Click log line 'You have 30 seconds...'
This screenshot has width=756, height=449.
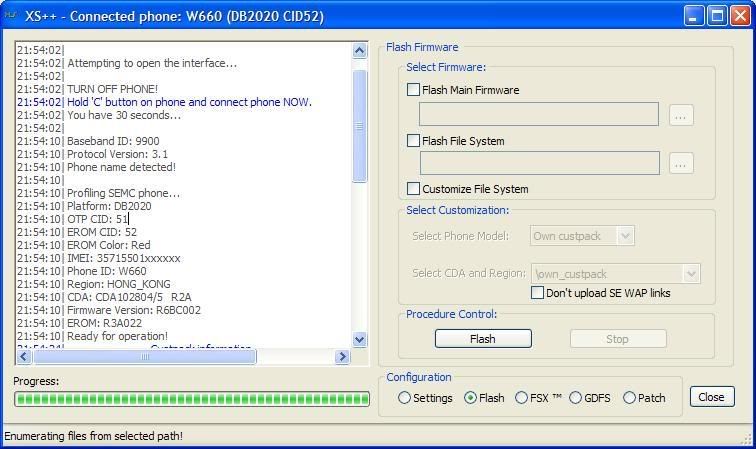click(124, 115)
